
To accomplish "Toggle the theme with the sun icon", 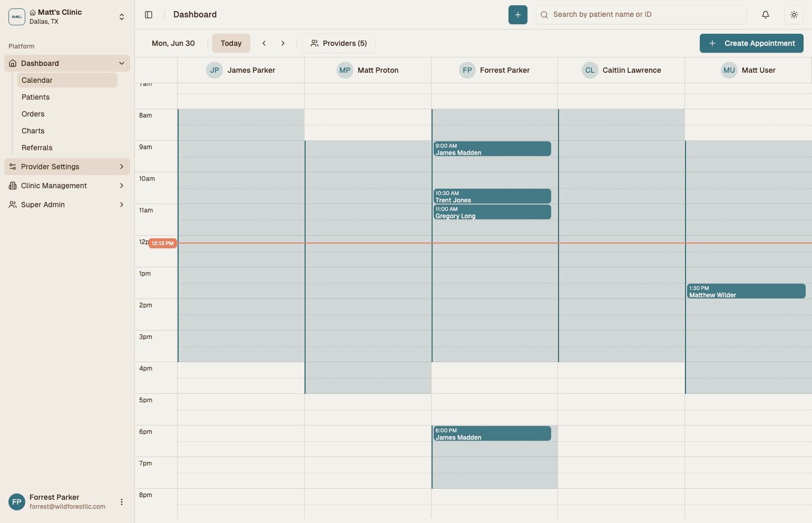I will [794, 14].
